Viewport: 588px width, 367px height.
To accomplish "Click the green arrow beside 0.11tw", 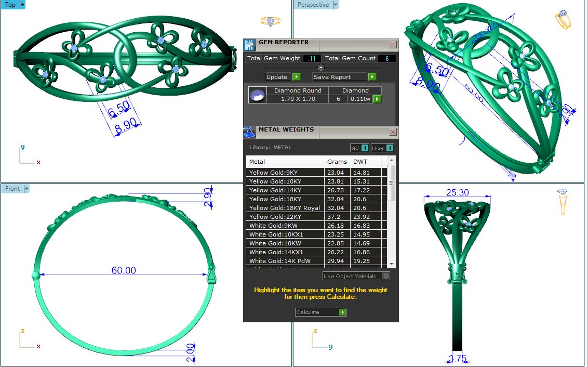I will tap(377, 99).
